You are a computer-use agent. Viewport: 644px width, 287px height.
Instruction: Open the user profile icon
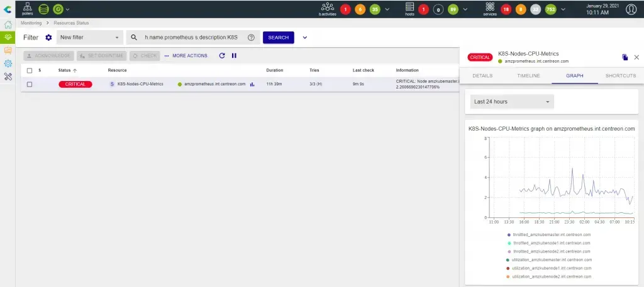coord(631,9)
